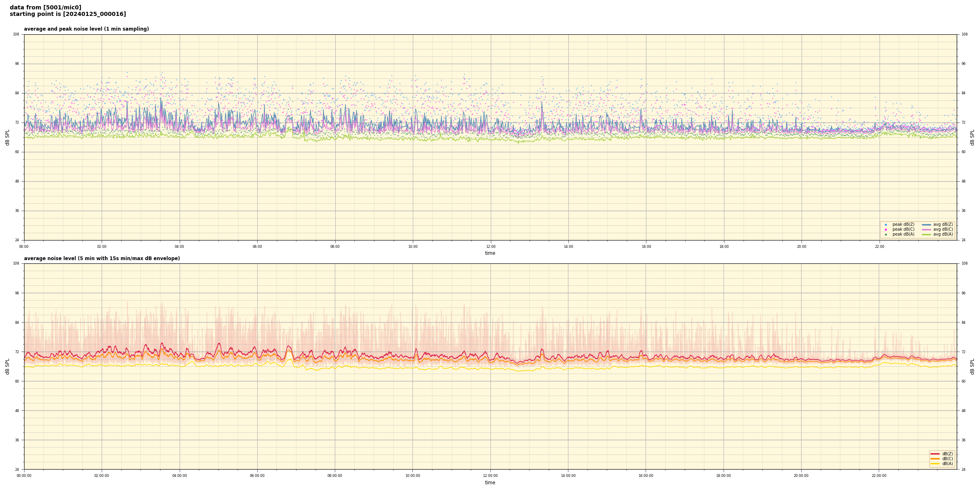Click orange dB(C) swatch in bottom legend
980x490 pixels.
[x=935, y=459]
